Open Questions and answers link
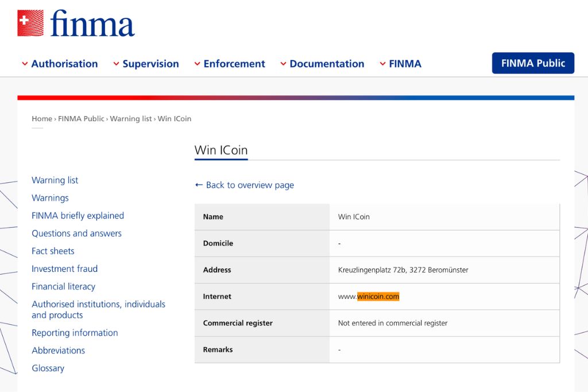The width and height of the screenshot is (588, 392). [76, 233]
